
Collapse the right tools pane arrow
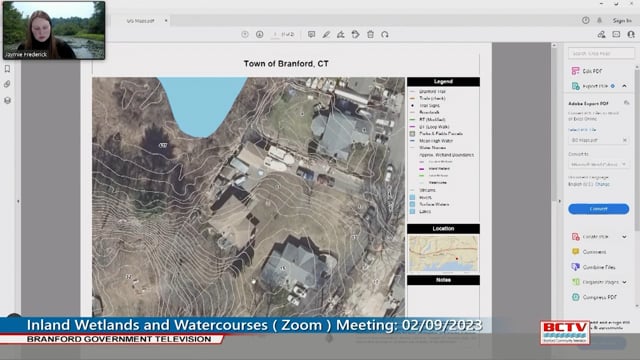(x=560, y=201)
